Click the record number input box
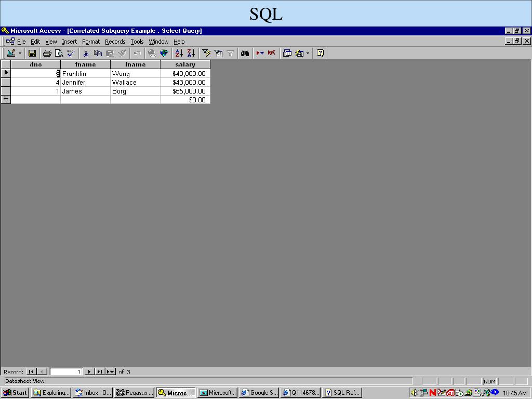Image resolution: width=532 pixels, height=399 pixels. click(66, 371)
